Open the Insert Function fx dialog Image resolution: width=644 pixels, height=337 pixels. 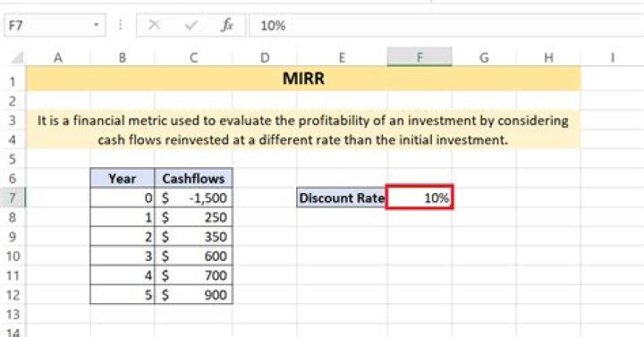[x=226, y=25]
